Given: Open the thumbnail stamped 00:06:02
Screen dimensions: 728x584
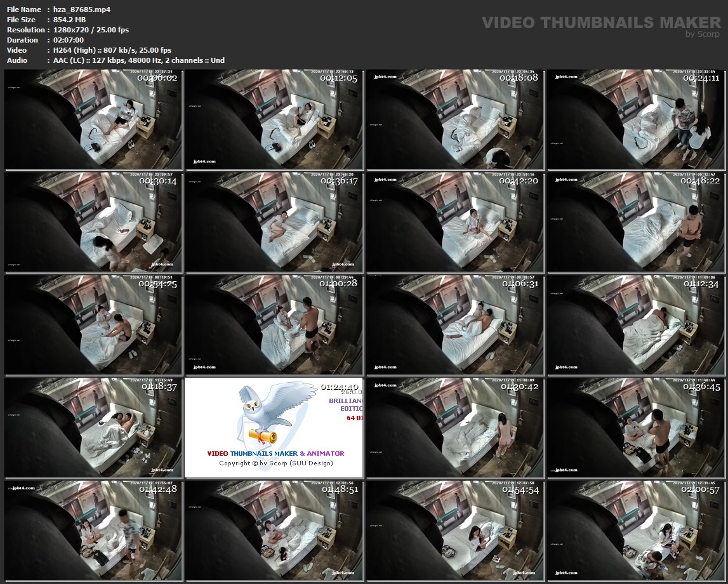Looking at the screenshot, I should pyautogui.click(x=93, y=120).
